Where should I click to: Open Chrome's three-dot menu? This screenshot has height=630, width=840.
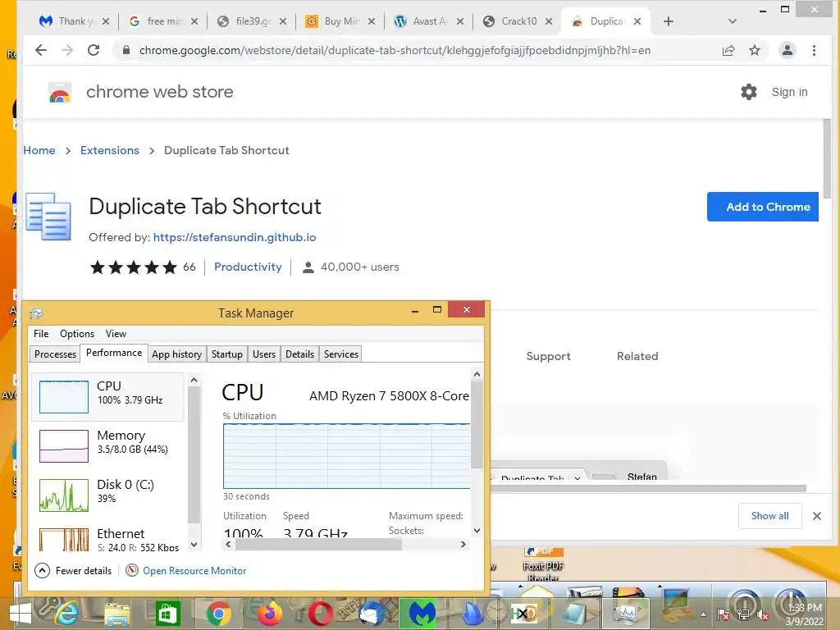(x=814, y=50)
